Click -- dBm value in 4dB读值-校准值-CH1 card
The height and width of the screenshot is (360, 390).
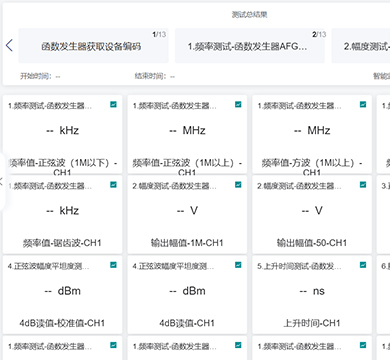[62, 291]
